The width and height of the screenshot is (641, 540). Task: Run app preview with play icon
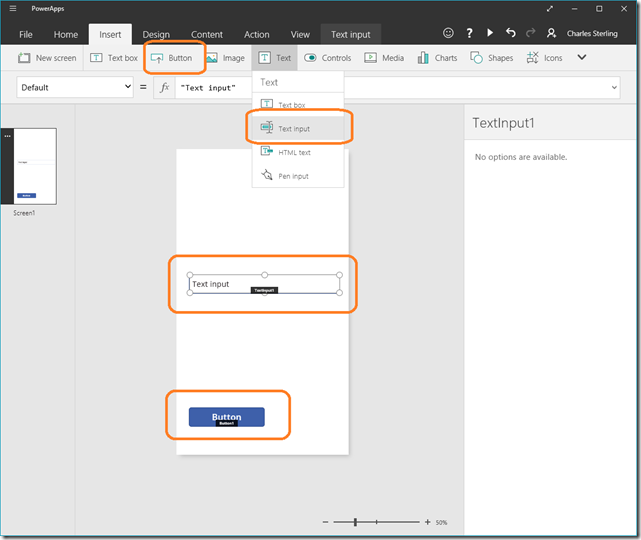coord(489,34)
